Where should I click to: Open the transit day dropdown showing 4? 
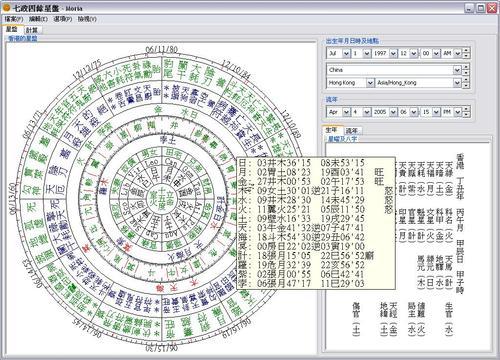pyautogui.click(x=367, y=112)
